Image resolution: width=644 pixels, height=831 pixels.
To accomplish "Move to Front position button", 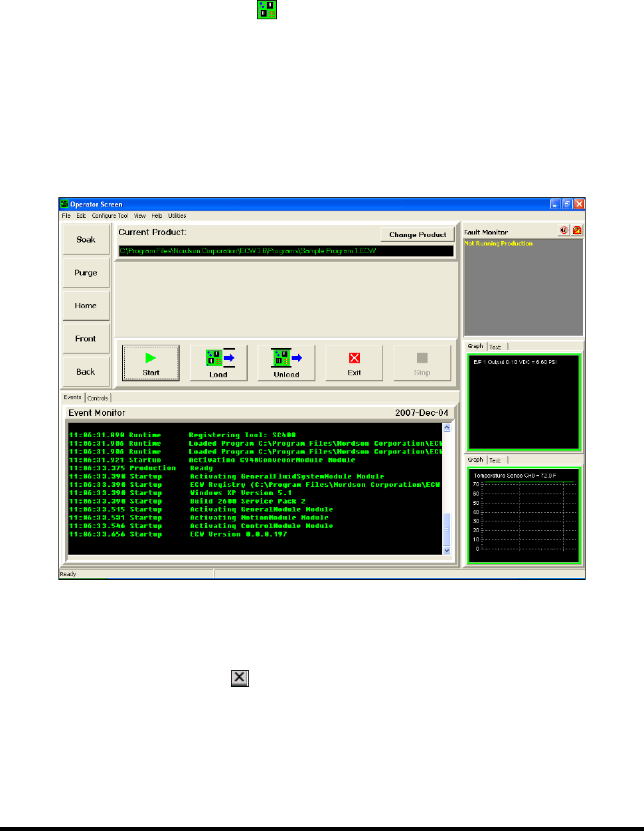I will pyautogui.click(x=86, y=339).
